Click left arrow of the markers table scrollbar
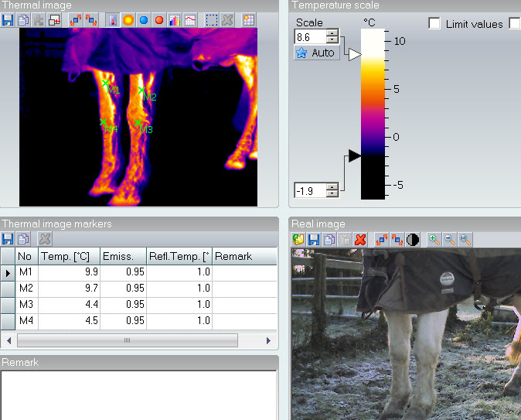Image resolution: width=521 pixels, height=420 pixels. point(9,340)
